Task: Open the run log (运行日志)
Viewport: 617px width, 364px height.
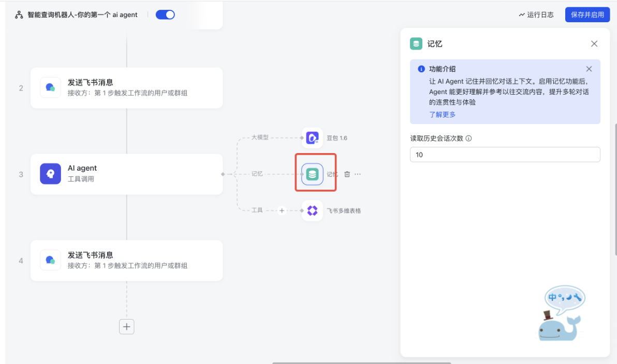Action: [x=536, y=14]
